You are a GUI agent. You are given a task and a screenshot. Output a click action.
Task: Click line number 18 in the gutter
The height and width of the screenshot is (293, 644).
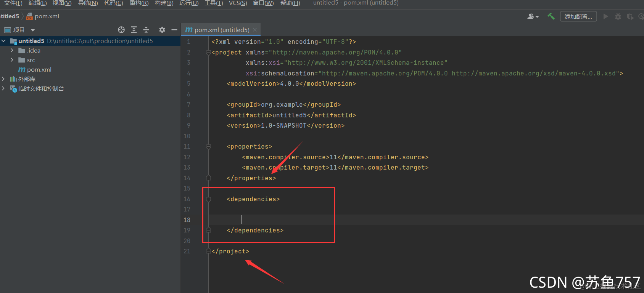187,220
